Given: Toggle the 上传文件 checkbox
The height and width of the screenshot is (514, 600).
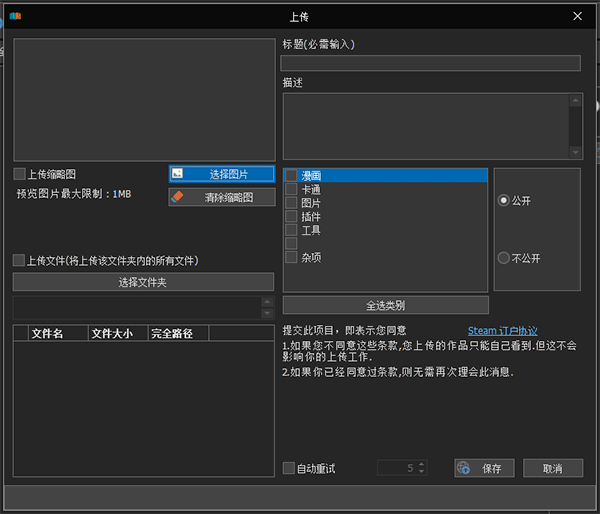Looking at the screenshot, I should [x=19, y=260].
